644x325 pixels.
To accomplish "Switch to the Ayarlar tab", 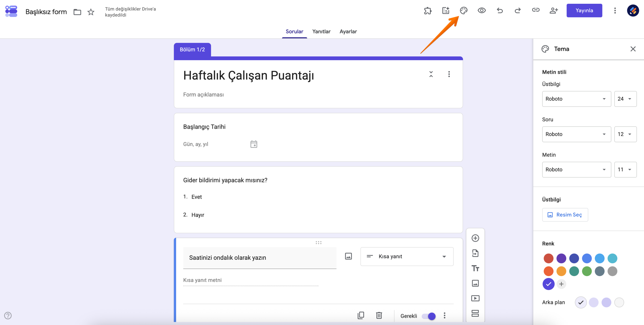I will point(348,31).
